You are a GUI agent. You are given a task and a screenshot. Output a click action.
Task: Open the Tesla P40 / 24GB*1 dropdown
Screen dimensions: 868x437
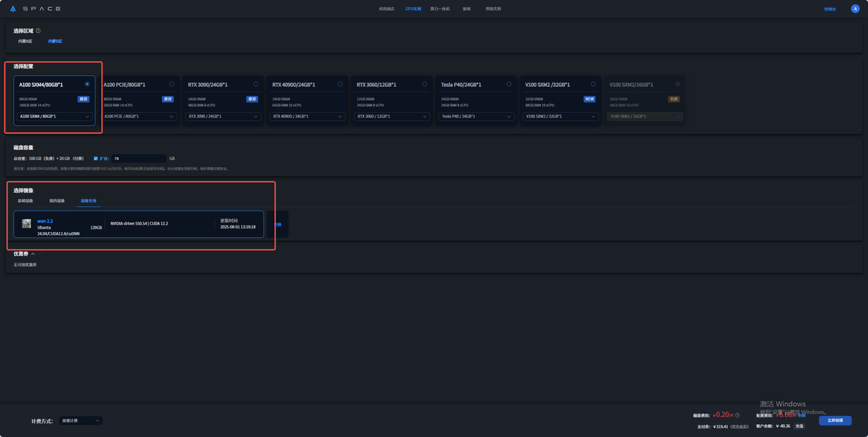477,116
